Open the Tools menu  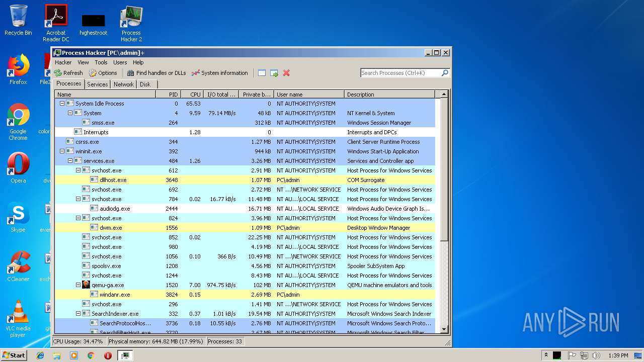coord(101,62)
